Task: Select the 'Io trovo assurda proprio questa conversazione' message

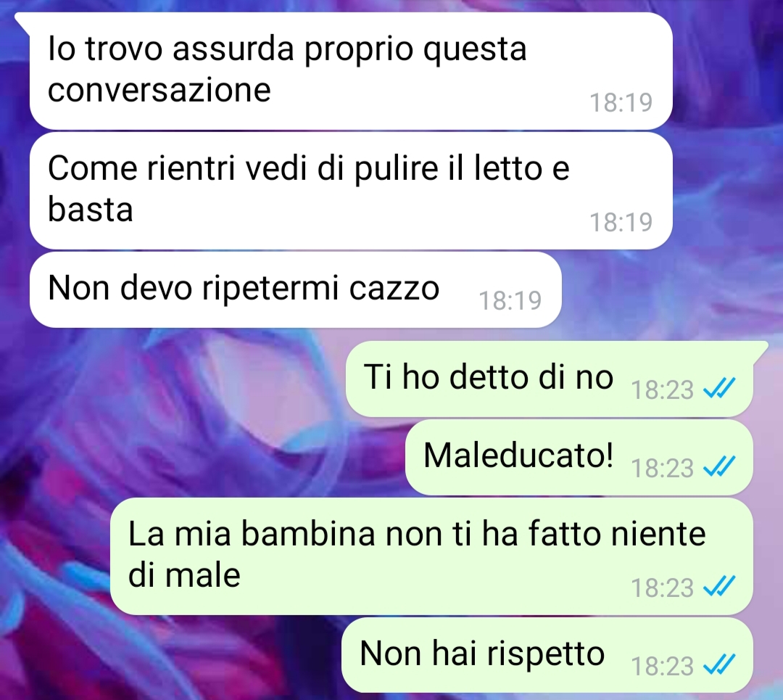Action: click(x=351, y=71)
